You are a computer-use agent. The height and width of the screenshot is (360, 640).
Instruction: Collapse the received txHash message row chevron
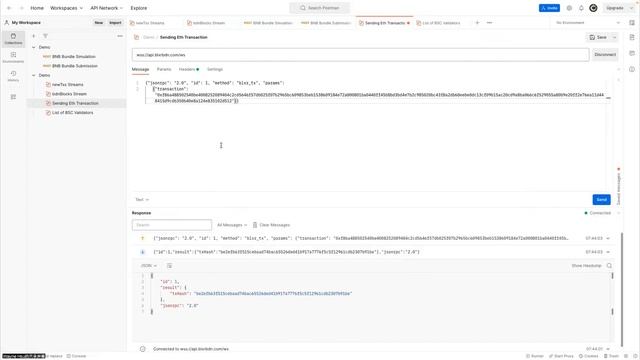point(608,252)
